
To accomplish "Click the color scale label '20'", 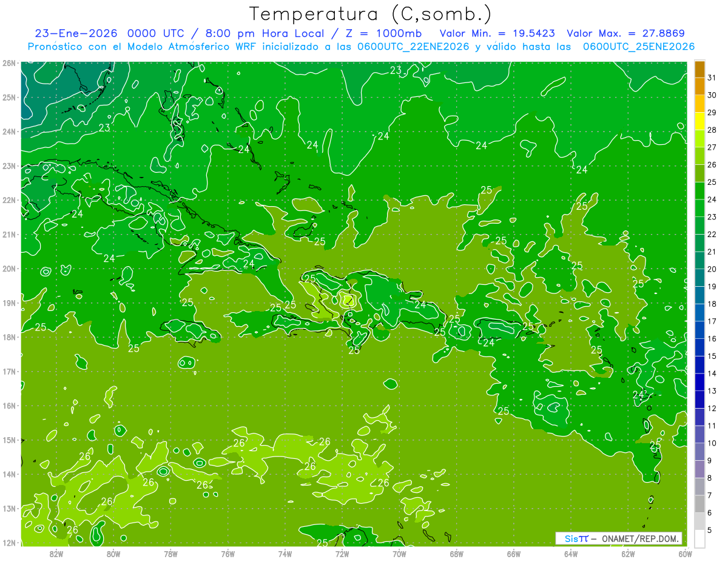I will pyautogui.click(x=712, y=269).
